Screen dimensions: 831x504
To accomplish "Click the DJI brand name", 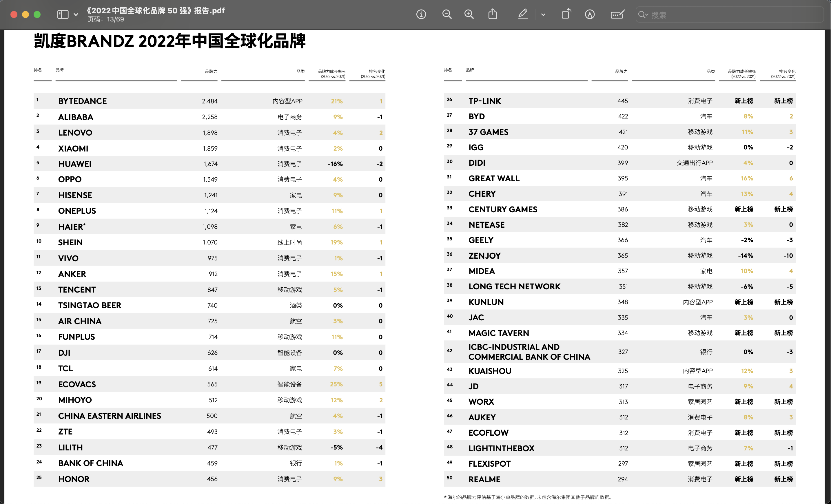I will click(64, 353).
